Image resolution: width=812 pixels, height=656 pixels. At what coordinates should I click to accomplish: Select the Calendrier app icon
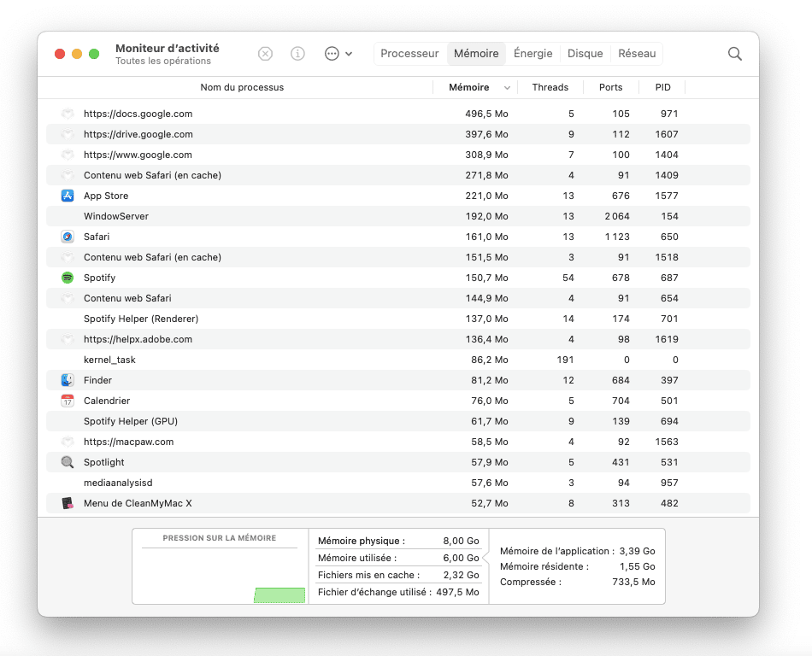coord(68,401)
